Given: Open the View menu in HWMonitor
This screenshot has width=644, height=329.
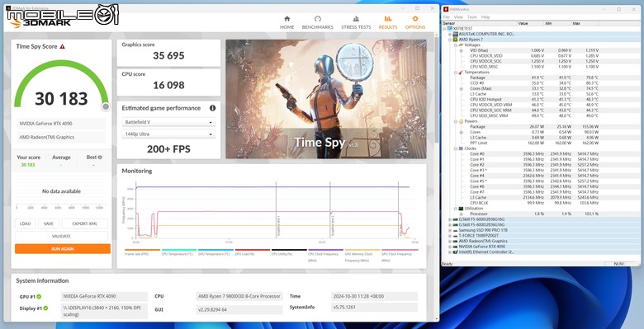Looking at the screenshot, I should 458,17.
